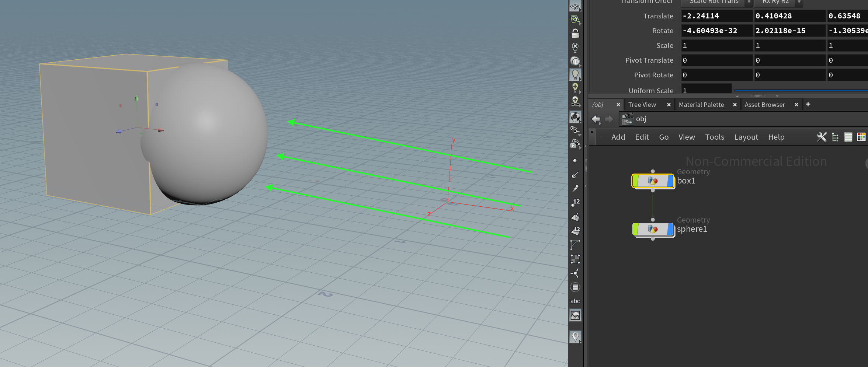Switch to the /obj tab

(x=598, y=105)
